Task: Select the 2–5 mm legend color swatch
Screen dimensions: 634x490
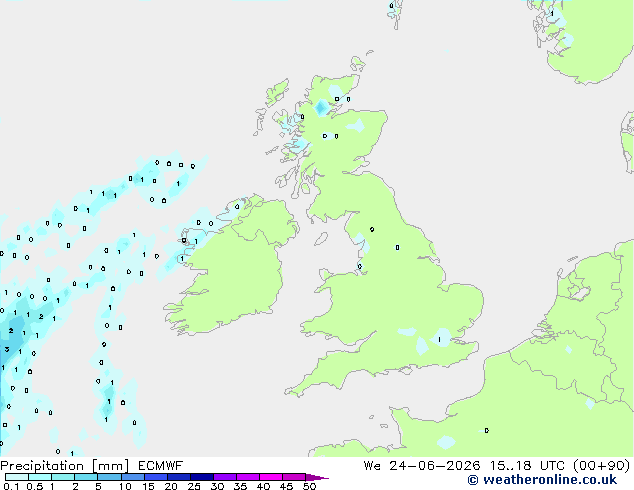Action: 86,477
